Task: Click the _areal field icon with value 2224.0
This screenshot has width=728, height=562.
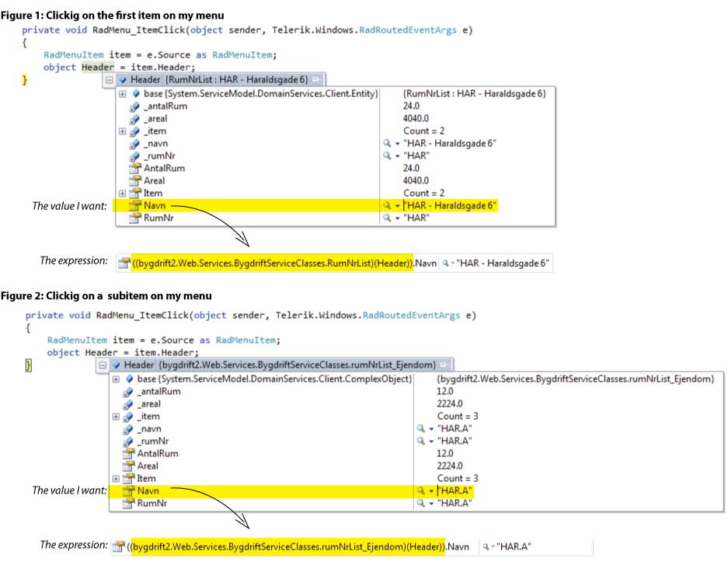Action: tap(128, 404)
